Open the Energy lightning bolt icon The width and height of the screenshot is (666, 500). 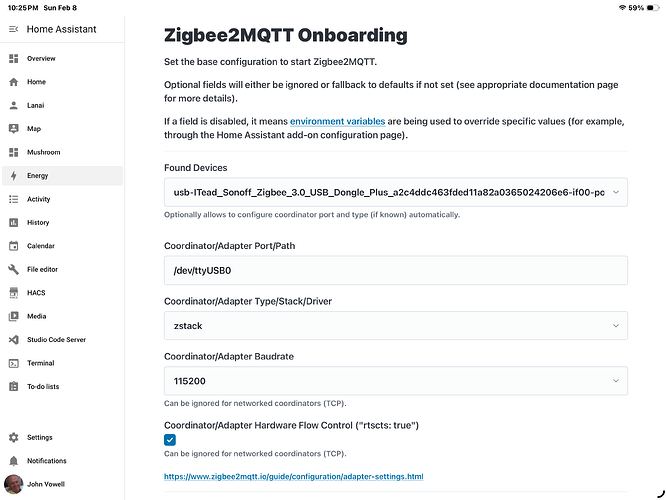[x=13, y=175]
